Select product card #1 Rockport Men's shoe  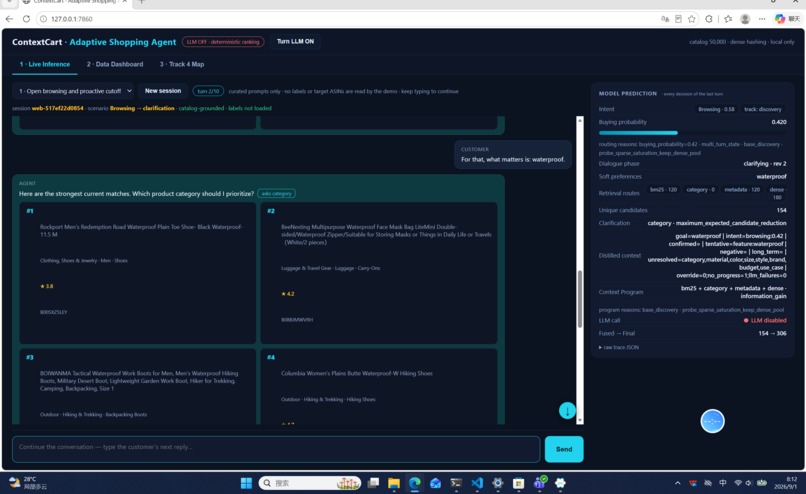(137, 273)
